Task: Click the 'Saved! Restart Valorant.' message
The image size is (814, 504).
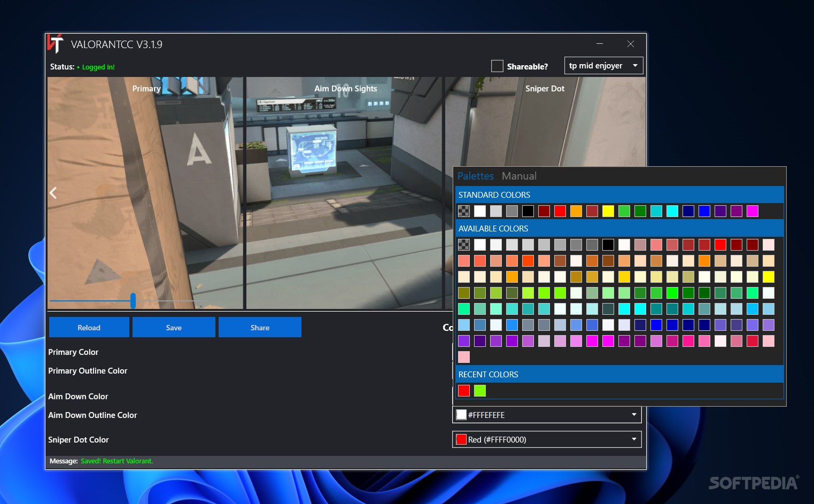Action: 117,461
